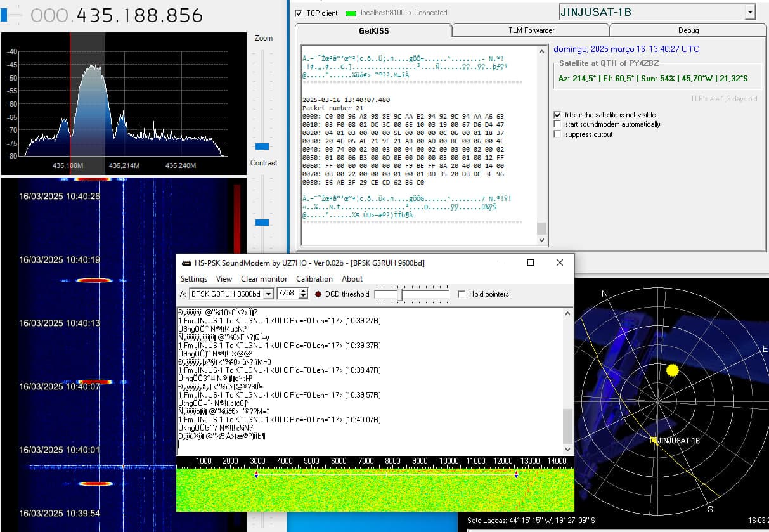Check the suppress output option
769x532 pixels.
point(557,134)
